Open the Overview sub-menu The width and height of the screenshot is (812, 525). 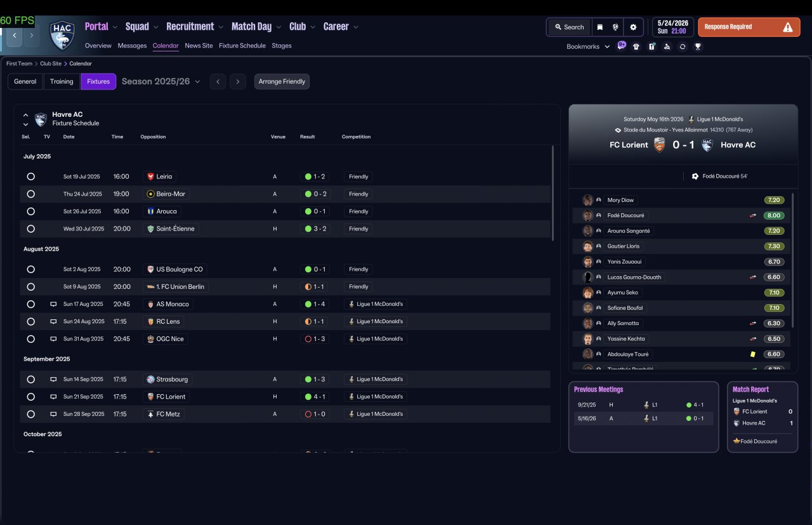coord(98,46)
